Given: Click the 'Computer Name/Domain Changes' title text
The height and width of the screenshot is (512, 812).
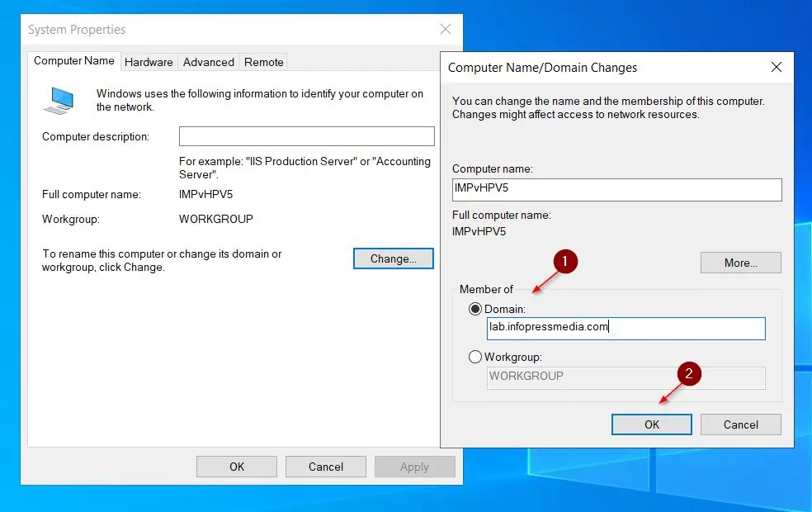Looking at the screenshot, I should tap(542, 68).
